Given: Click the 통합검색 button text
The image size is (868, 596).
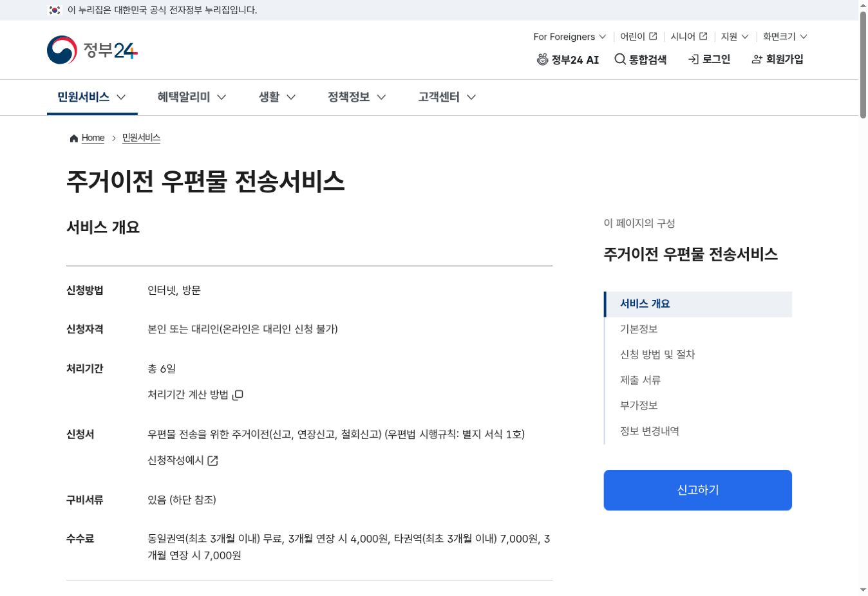Looking at the screenshot, I should [648, 59].
